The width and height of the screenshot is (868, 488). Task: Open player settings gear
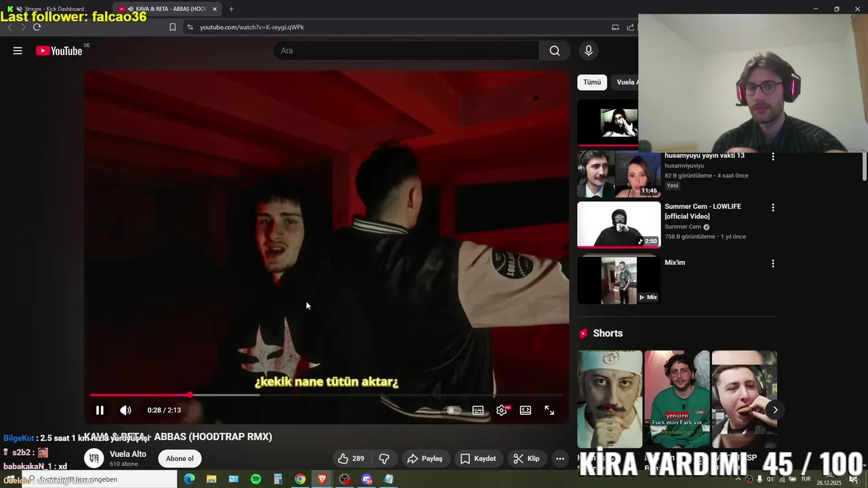(x=502, y=410)
